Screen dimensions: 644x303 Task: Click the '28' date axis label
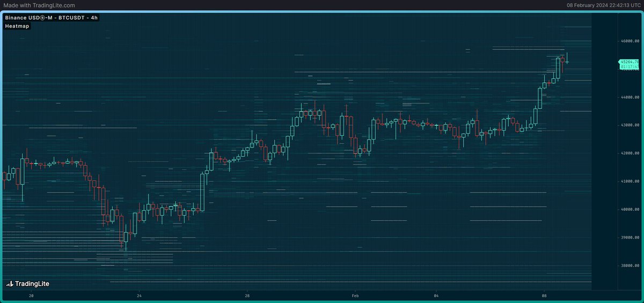point(247,295)
